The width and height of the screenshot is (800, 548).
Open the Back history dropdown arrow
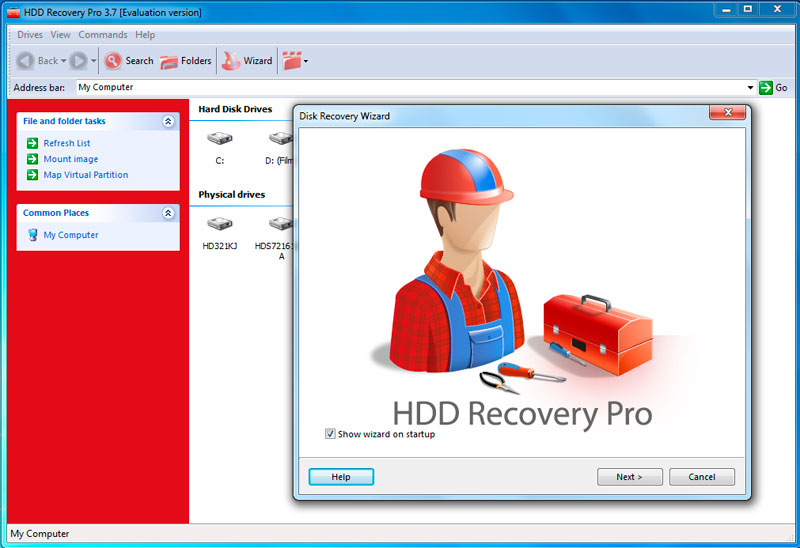(64, 61)
